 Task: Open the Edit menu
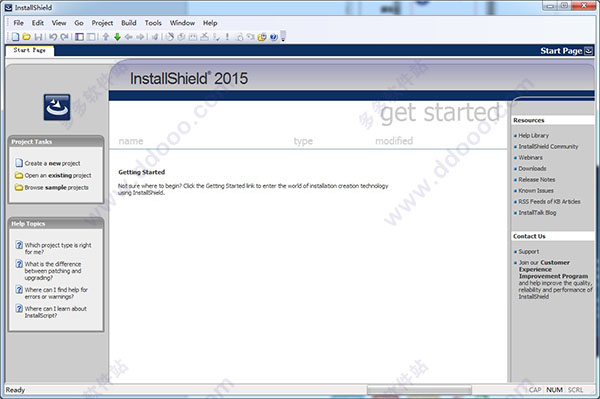tap(38, 23)
